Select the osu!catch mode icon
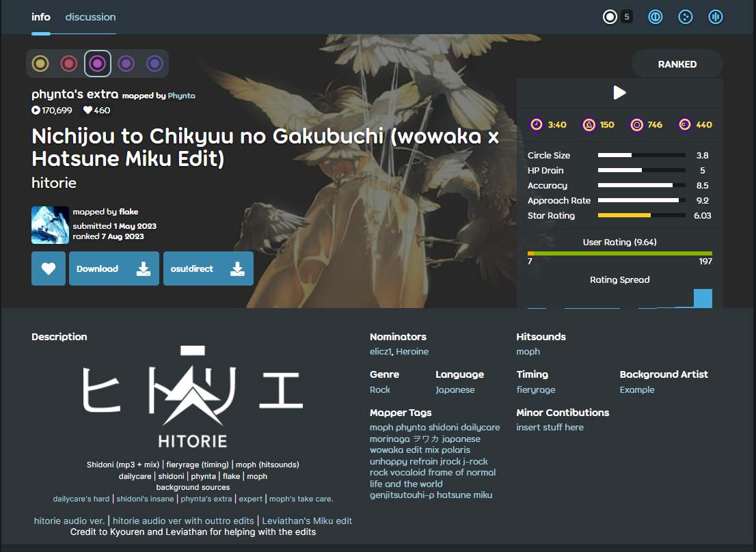Viewport: 756px width, 552px height. (x=686, y=17)
